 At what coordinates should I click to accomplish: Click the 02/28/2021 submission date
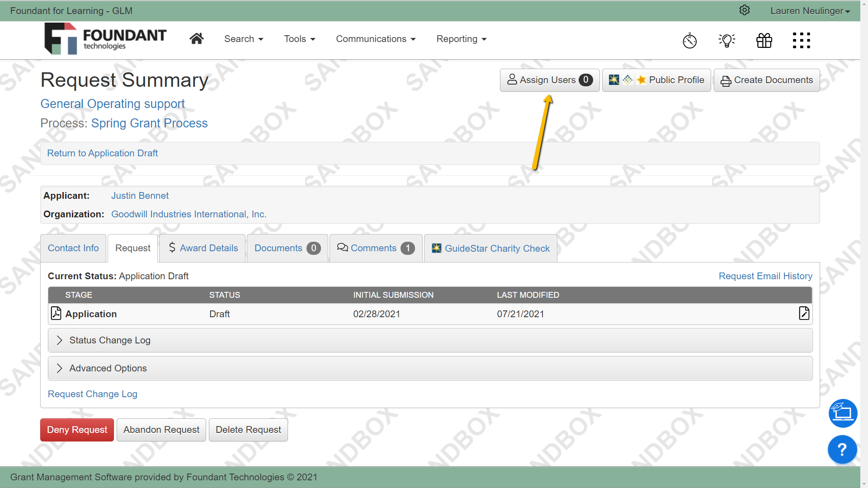pos(377,314)
